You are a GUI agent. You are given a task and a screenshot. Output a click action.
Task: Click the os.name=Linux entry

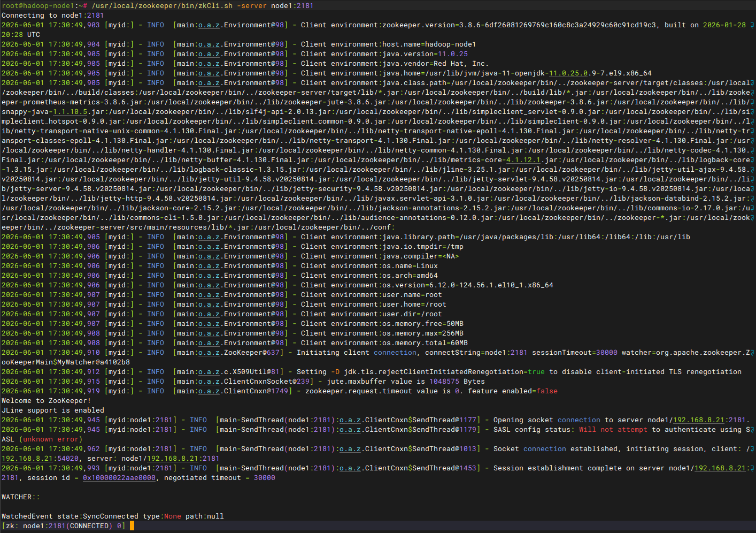click(x=410, y=266)
